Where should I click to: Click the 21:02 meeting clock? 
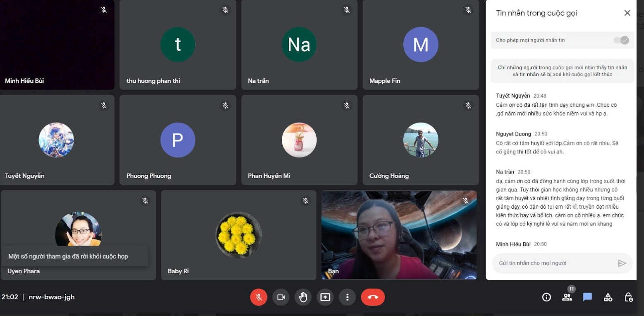[x=10, y=297]
